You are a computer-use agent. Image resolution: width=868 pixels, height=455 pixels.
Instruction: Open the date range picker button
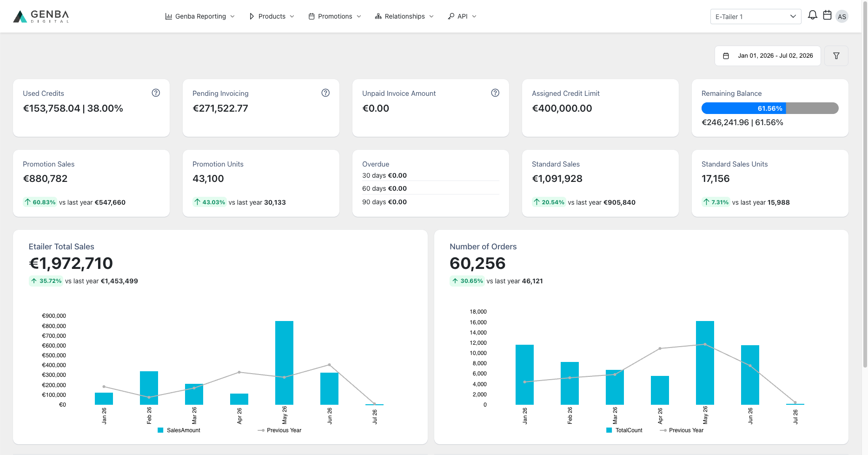point(768,56)
